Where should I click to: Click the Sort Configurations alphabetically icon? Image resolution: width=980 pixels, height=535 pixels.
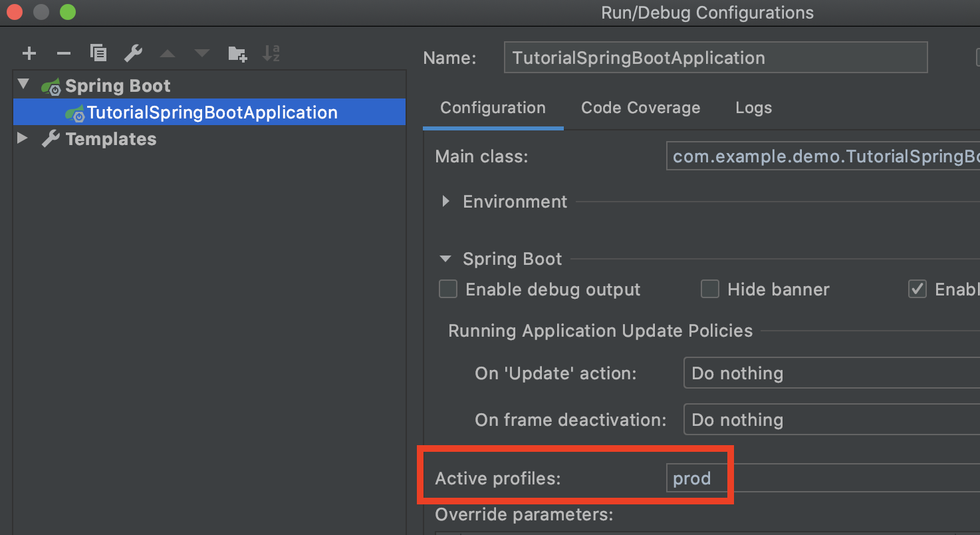[271, 54]
